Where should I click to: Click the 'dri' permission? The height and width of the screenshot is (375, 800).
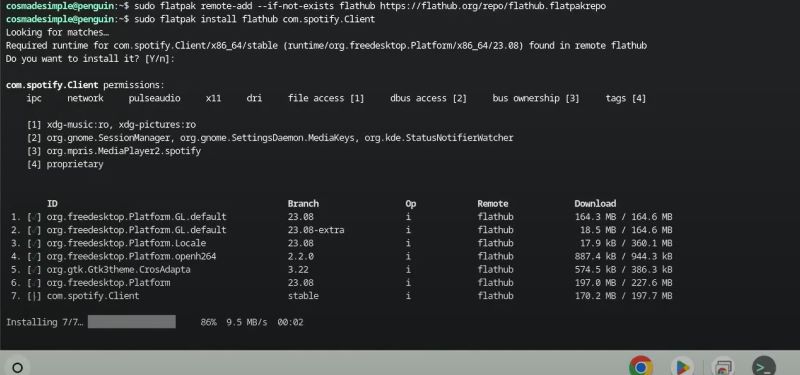click(254, 98)
